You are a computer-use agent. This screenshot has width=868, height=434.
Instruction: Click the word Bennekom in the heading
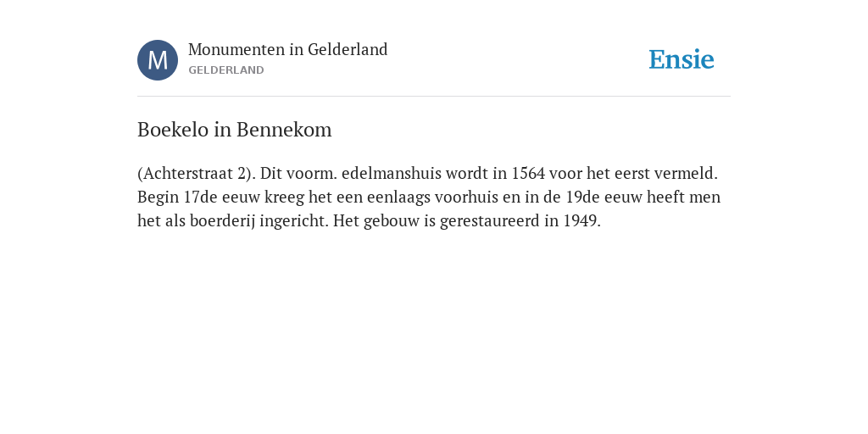(x=284, y=130)
